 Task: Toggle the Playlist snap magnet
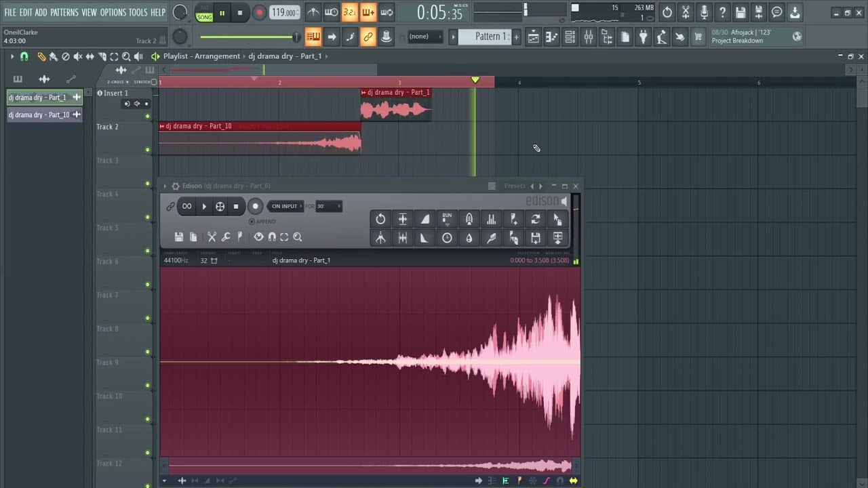point(24,57)
